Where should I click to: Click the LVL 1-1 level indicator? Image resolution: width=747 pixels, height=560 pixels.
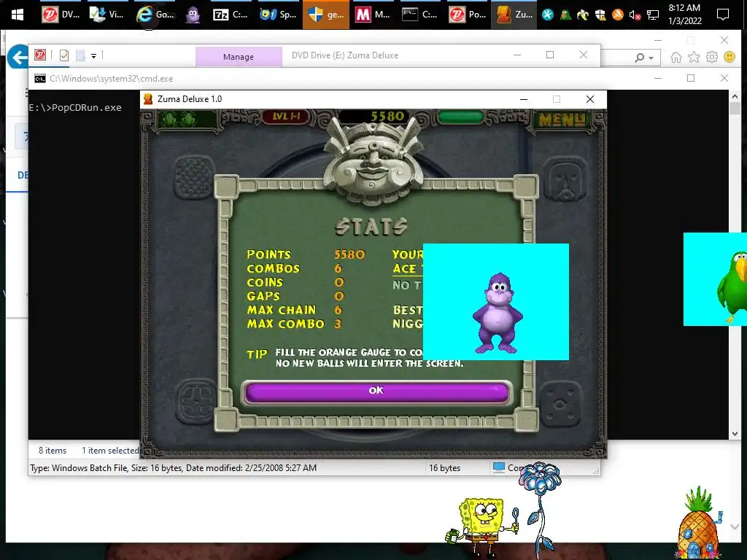coord(286,117)
